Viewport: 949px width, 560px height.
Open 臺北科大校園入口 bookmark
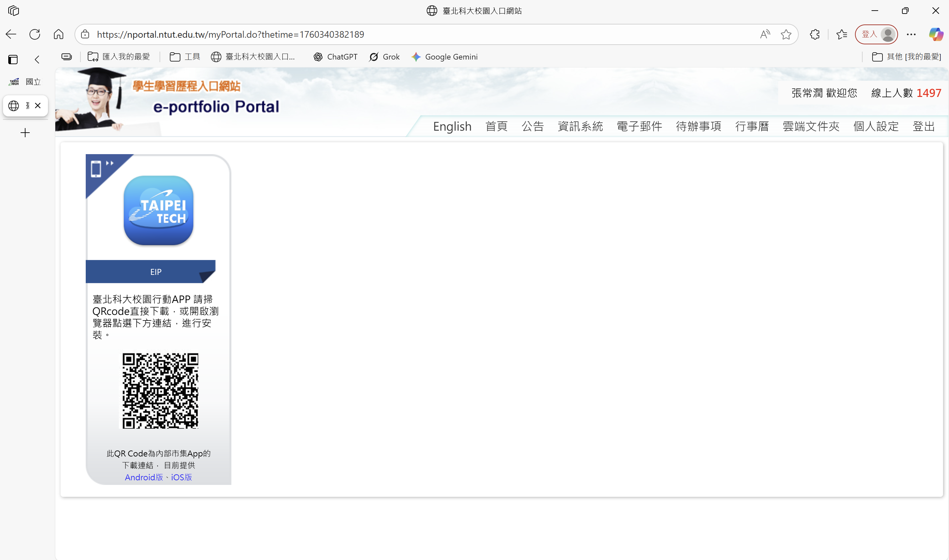tap(253, 57)
